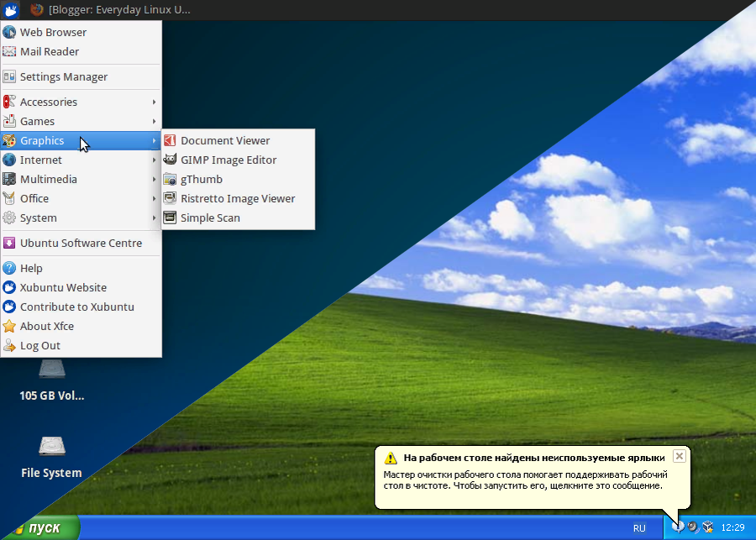756x540 pixels.
Task: Expand the Games submenu arrow
Action: 154,121
